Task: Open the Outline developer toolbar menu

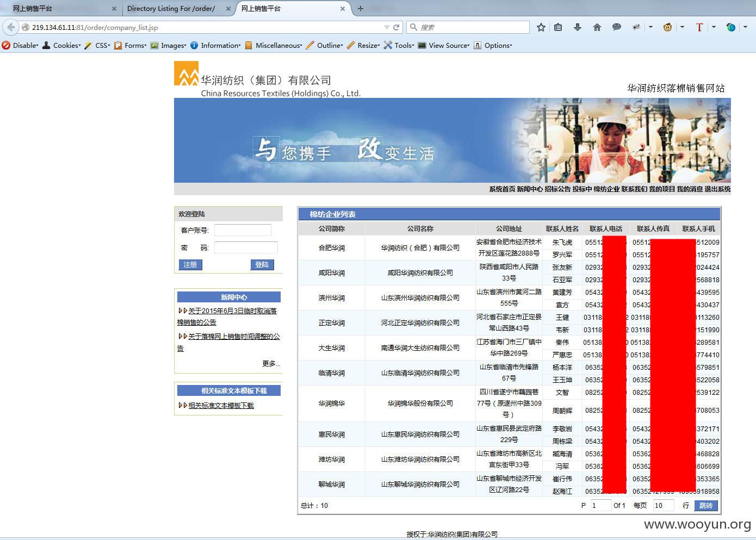Action: pyautogui.click(x=325, y=46)
